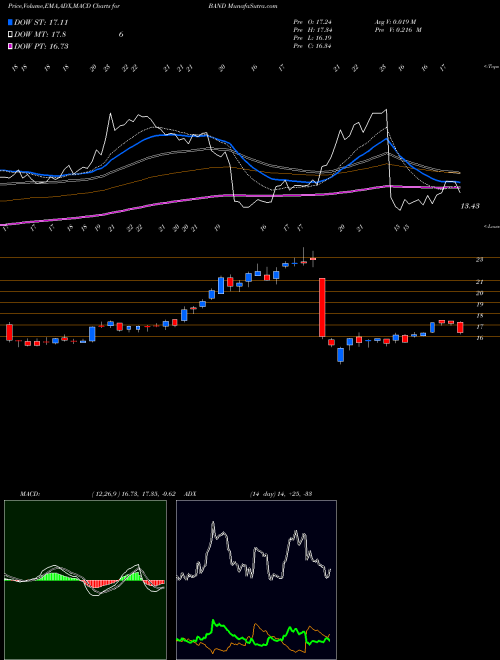Select the 'DOW ST: 17.11' legend text
This screenshot has height=660, width=500.
click(41, 23)
